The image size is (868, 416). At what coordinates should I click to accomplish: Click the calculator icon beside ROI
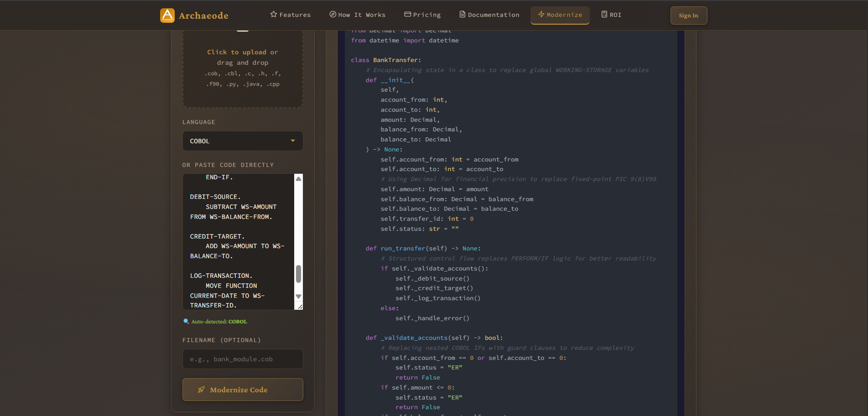tap(604, 14)
